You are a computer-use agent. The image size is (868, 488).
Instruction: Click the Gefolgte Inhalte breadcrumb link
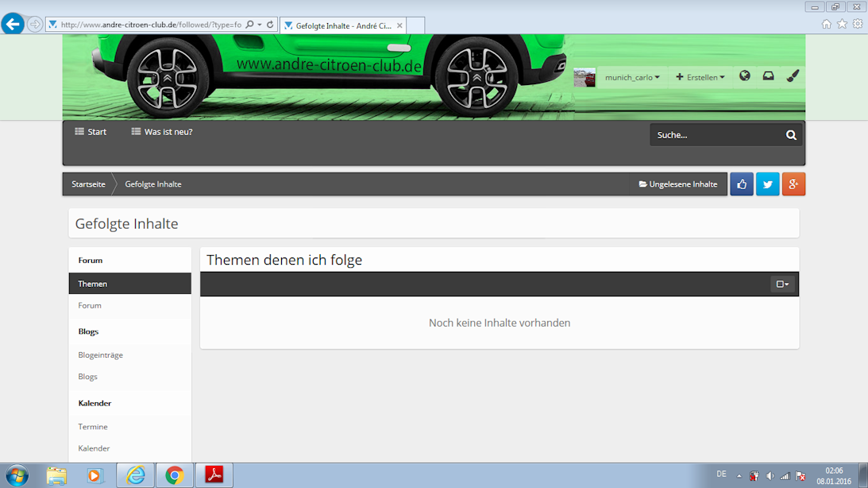click(153, 184)
